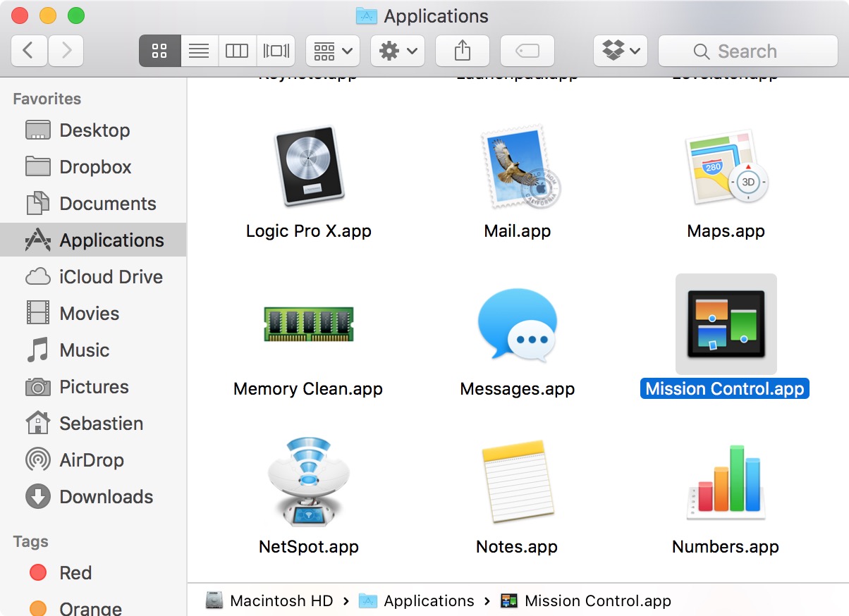Select the Memory Clean.app icon
Viewport: 849px width, 616px height.
click(308, 324)
